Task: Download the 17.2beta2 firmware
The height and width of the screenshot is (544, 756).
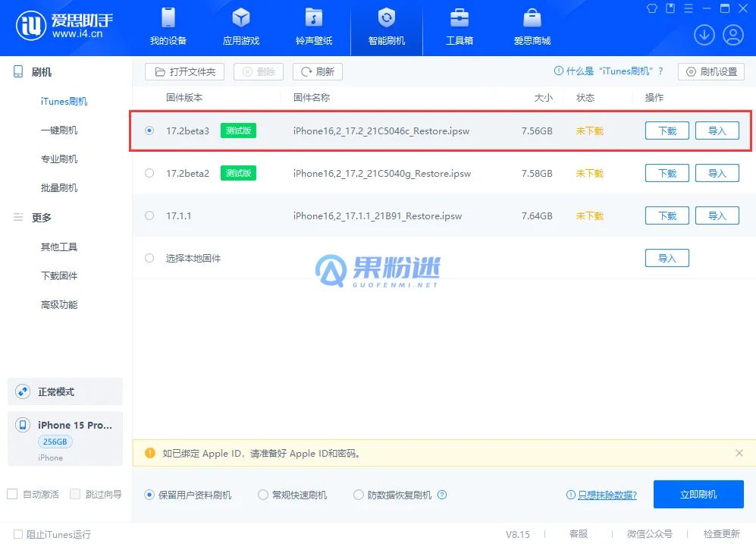Action: click(x=667, y=173)
